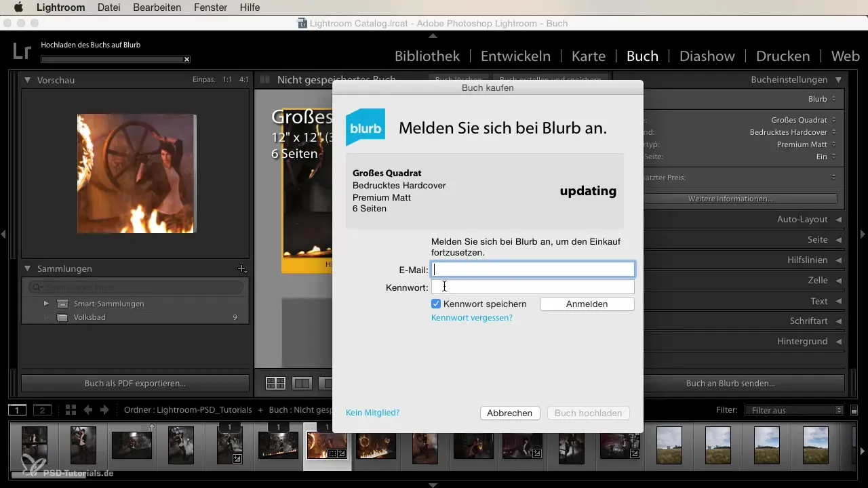Add a new collection with plus icon
This screenshot has height=488, width=868.
point(241,269)
